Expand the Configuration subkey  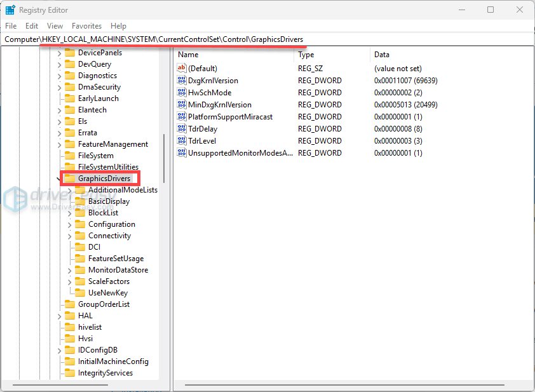click(x=70, y=224)
